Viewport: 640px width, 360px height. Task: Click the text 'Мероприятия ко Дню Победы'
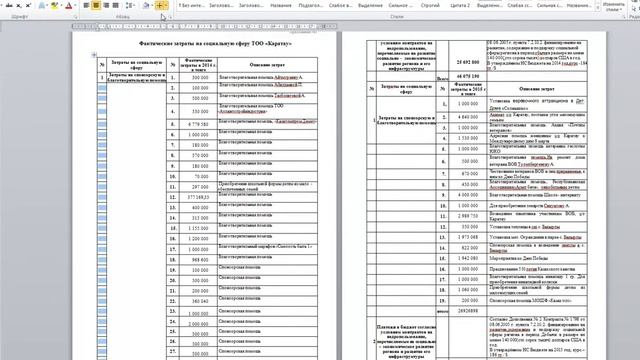click(x=518, y=258)
